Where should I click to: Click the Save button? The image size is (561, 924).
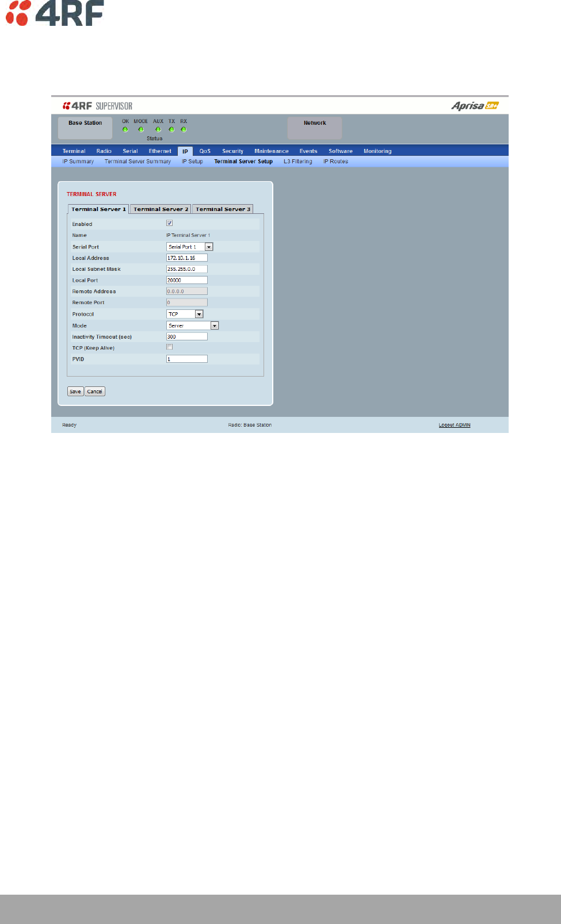coord(75,392)
